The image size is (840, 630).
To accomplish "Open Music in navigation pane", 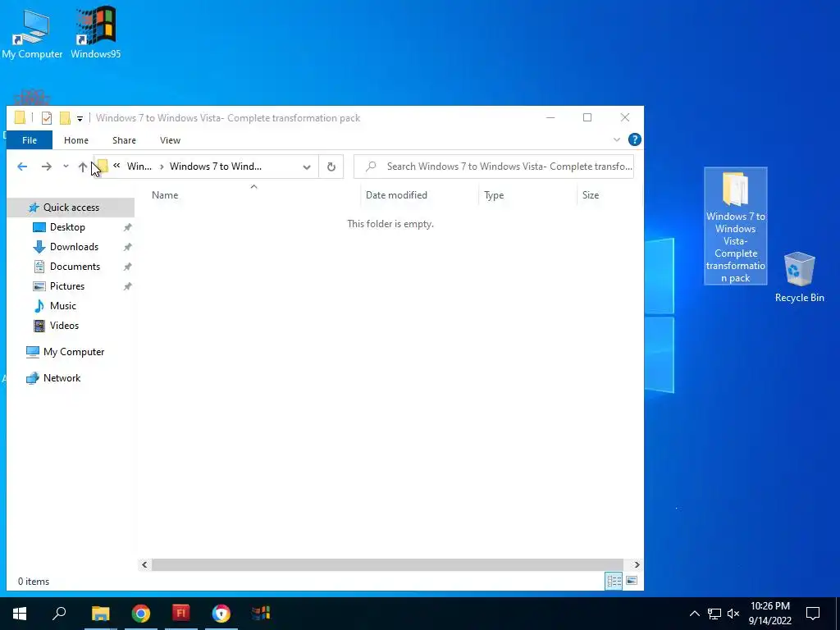I will coord(62,306).
